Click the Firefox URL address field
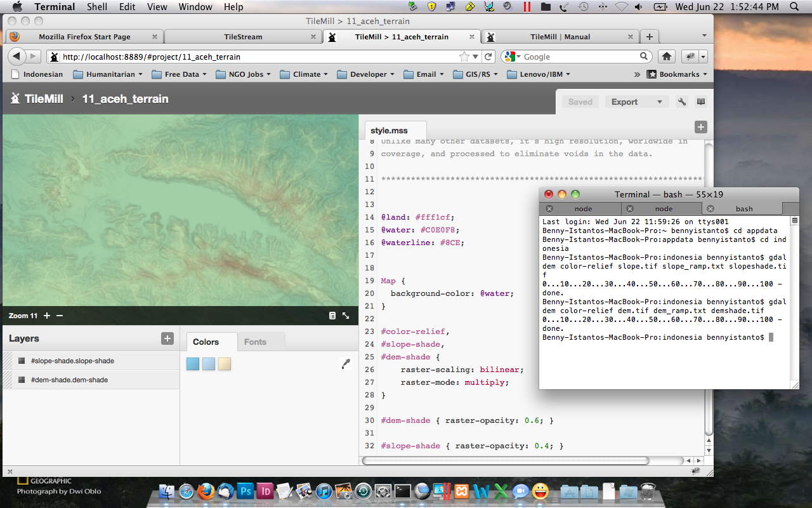Screen dimensions: 812x508 click(254, 57)
